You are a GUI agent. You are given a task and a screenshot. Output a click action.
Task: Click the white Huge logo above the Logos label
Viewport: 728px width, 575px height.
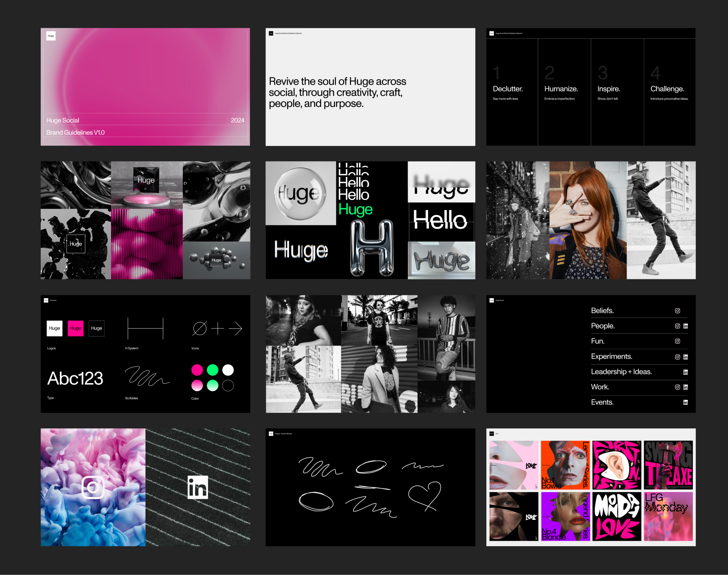click(x=55, y=328)
